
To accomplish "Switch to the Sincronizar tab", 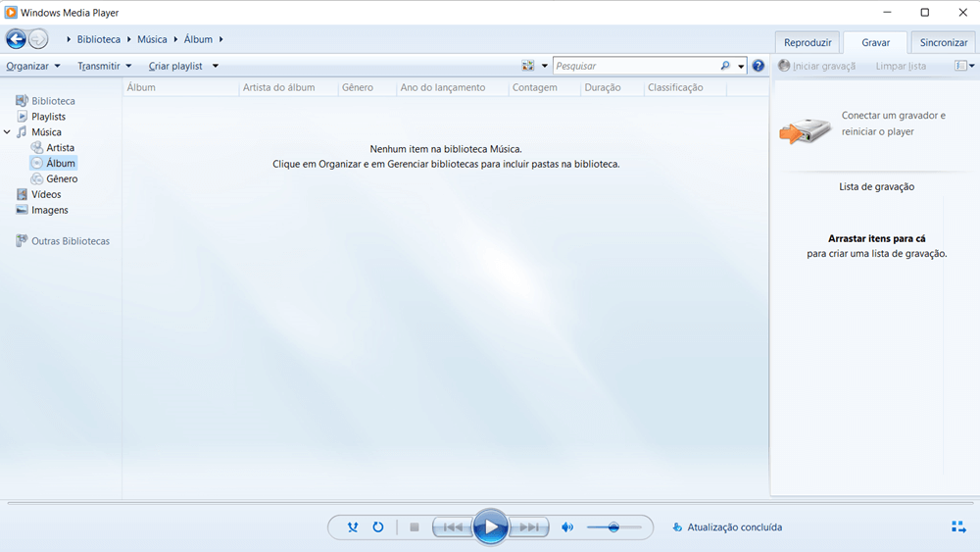I will 944,42.
